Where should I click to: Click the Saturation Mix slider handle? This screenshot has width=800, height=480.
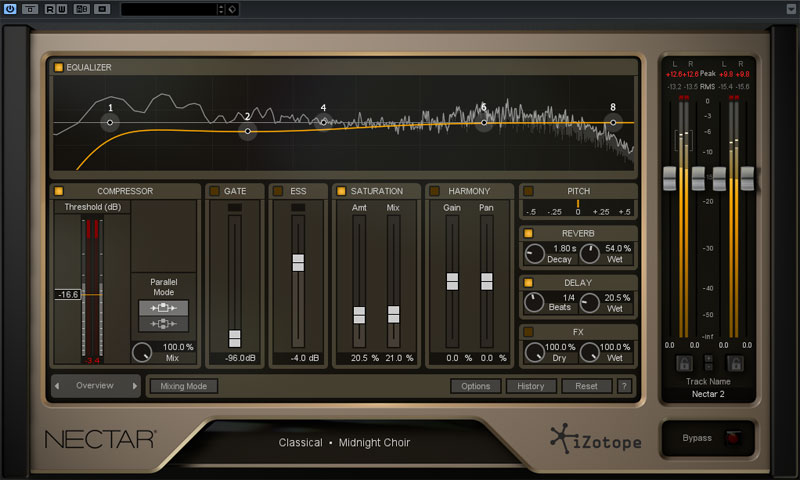pyautogui.click(x=393, y=314)
